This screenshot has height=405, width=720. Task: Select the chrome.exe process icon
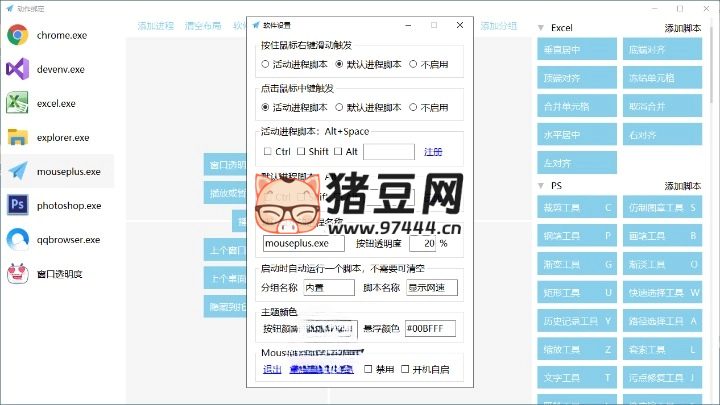pos(17,35)
